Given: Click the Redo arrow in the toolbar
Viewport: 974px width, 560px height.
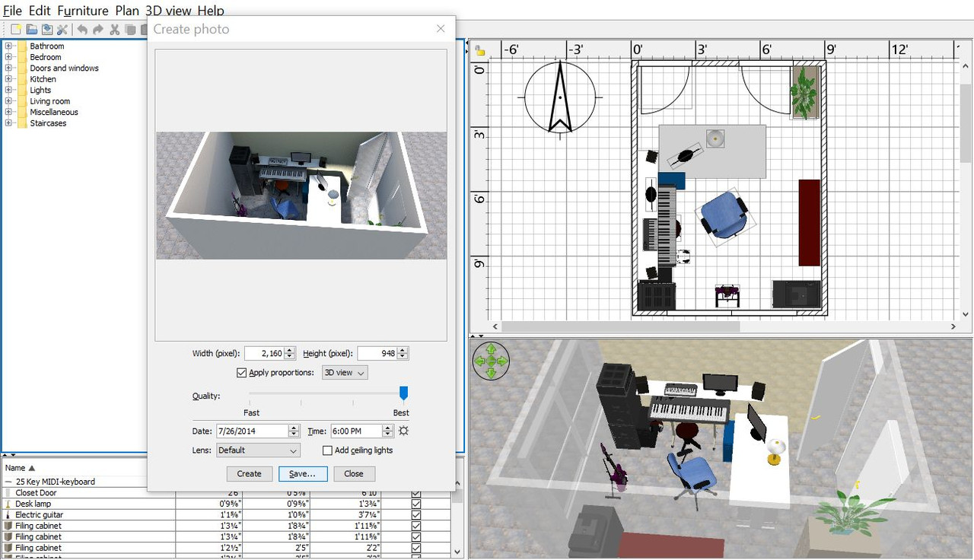Looking at the screenshot, I should 97,30.
